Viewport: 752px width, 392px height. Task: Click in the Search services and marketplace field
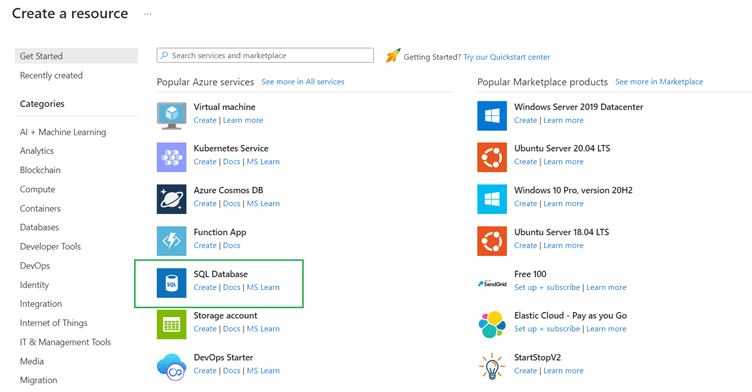(x=265, y=55)
